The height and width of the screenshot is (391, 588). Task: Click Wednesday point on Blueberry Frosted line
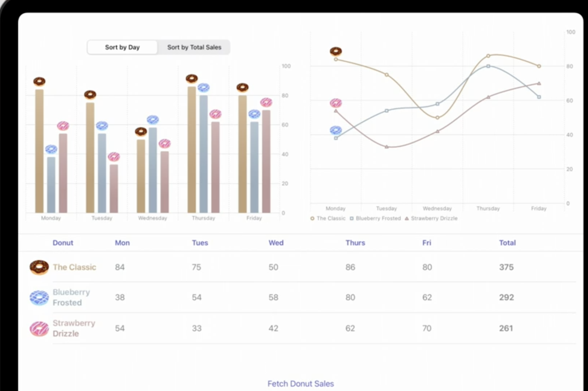tap(437, 104)
